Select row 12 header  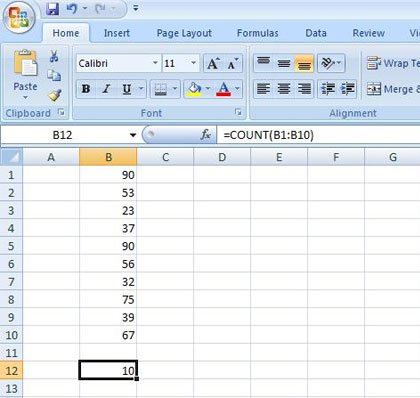click(x=11, y=370)
